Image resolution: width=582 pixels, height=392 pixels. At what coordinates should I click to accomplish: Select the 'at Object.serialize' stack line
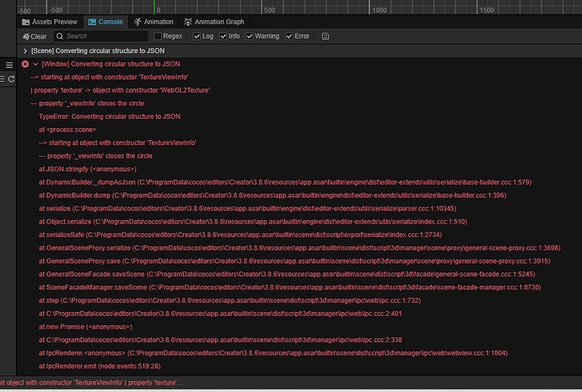(253, 222)
